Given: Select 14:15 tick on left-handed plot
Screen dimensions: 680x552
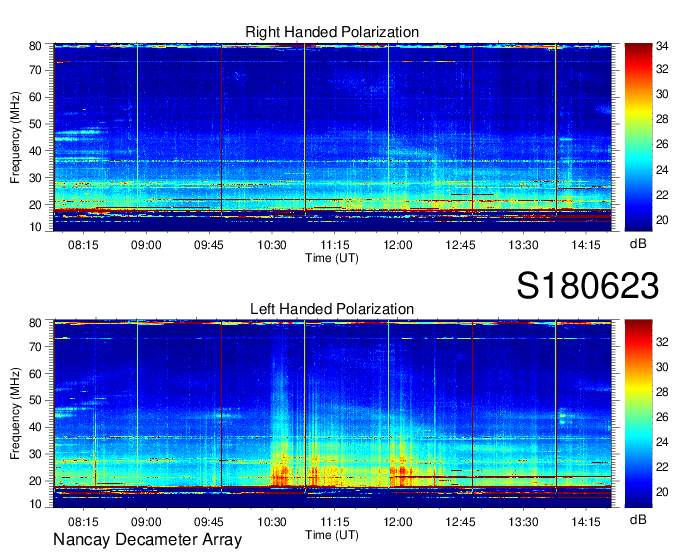Looking at the screenshot, I should pos(586,522).
